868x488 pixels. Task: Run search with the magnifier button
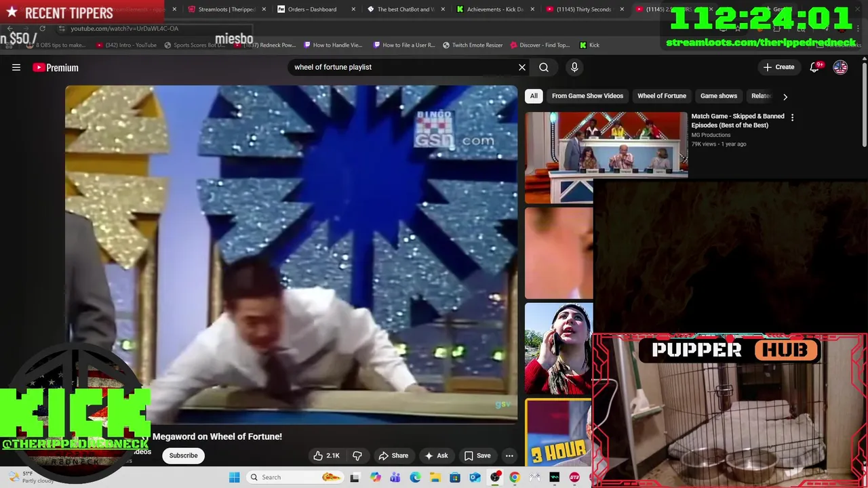click(544, 67)
